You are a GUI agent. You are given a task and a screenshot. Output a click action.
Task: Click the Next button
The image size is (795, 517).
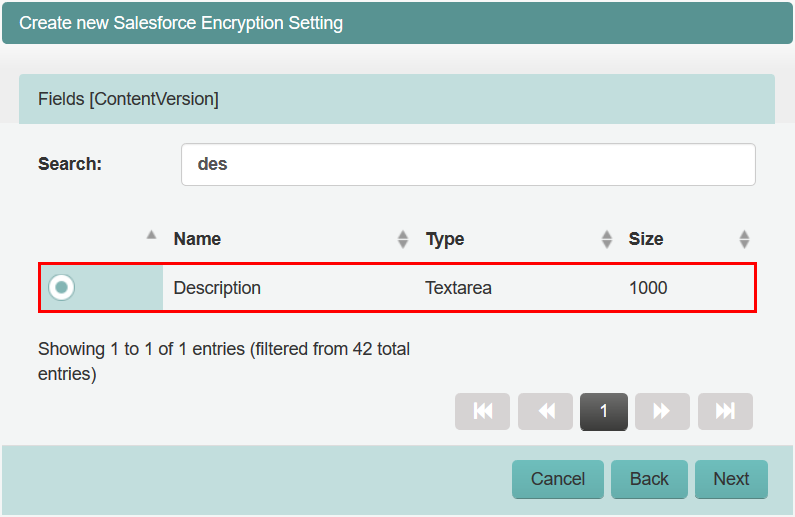731,479
